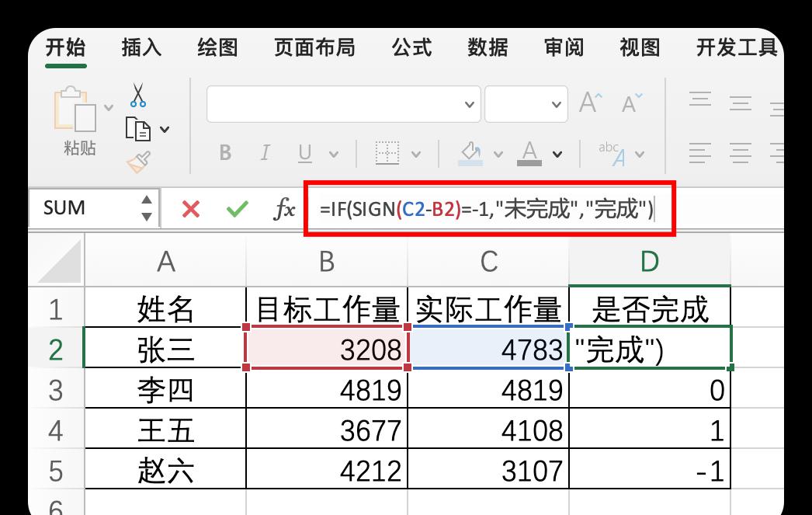Decrease font size with smaller A icon
This screenshot has width=812, height=515.
632,103
